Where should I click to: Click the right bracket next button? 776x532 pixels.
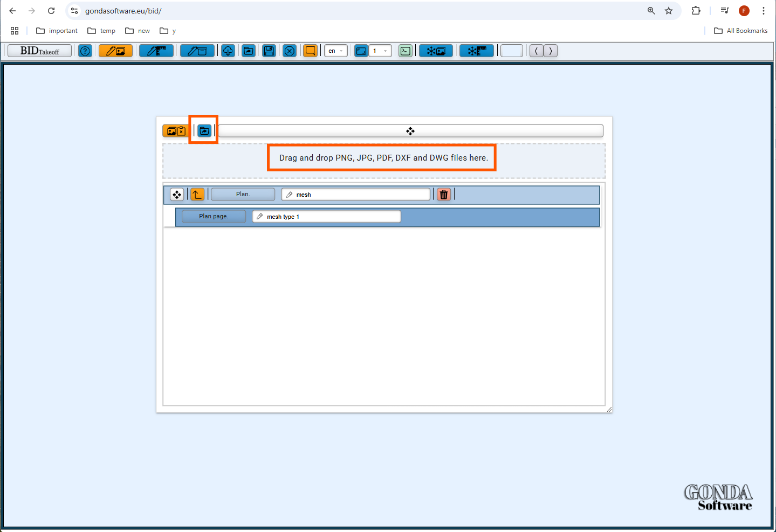[551, 51]
